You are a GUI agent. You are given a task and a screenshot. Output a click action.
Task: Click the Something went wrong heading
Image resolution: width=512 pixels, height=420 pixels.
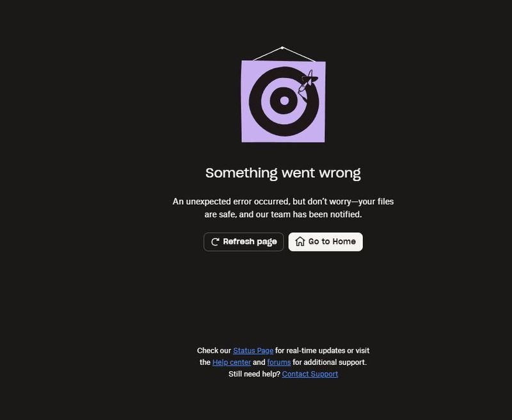click(x=283, y=173)
